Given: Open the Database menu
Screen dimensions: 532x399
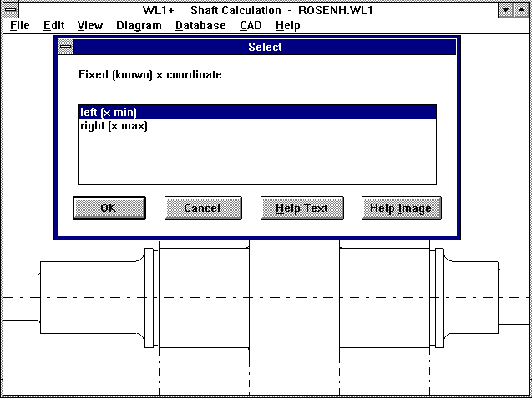Looking at the screenshot, I should pos(200,26).
